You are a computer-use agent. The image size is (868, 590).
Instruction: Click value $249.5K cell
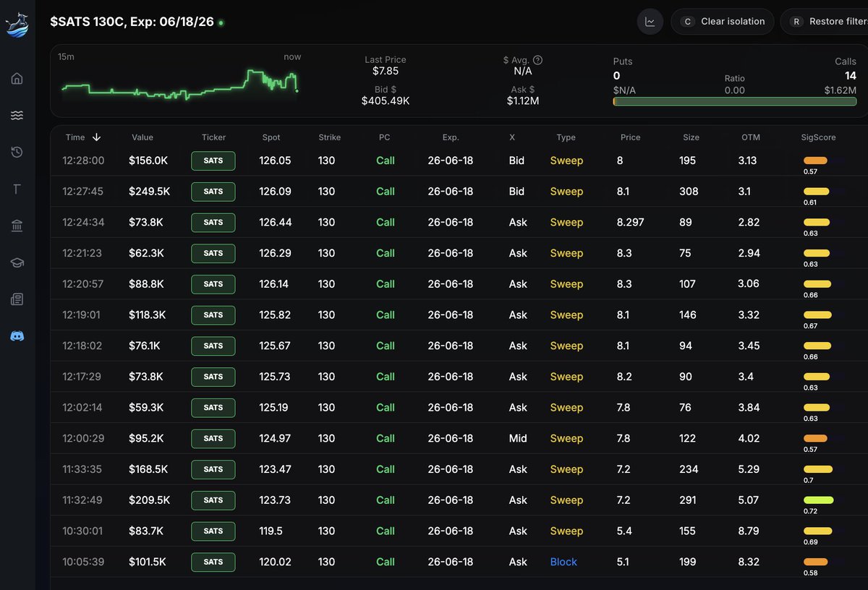pos(150,192)
